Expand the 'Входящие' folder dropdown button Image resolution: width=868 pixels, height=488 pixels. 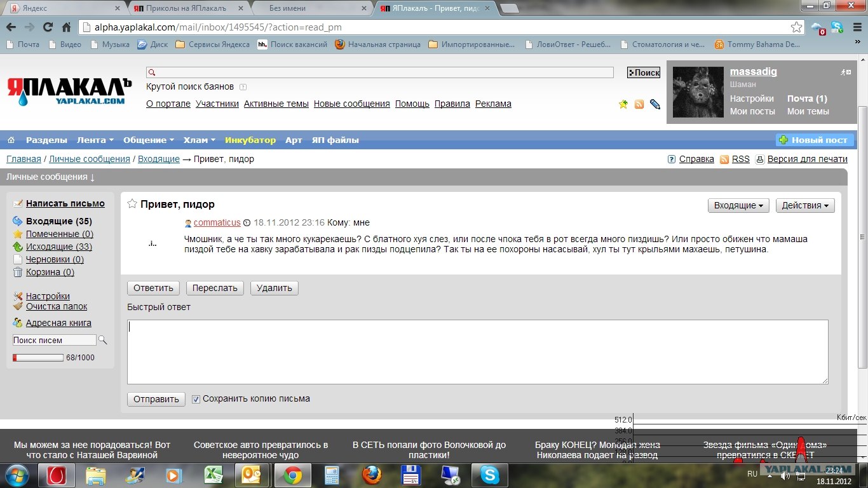point(738,205)
